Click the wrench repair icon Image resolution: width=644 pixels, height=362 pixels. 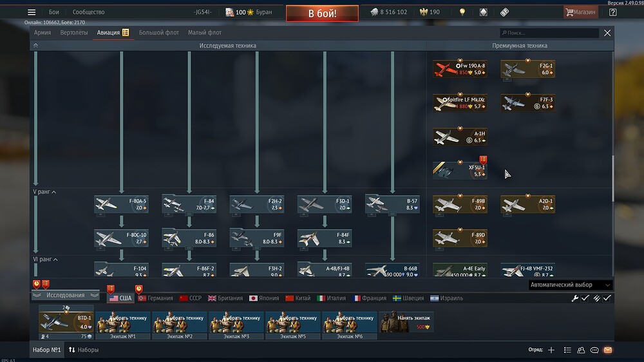pyautogui.click(x=575, y=298)
